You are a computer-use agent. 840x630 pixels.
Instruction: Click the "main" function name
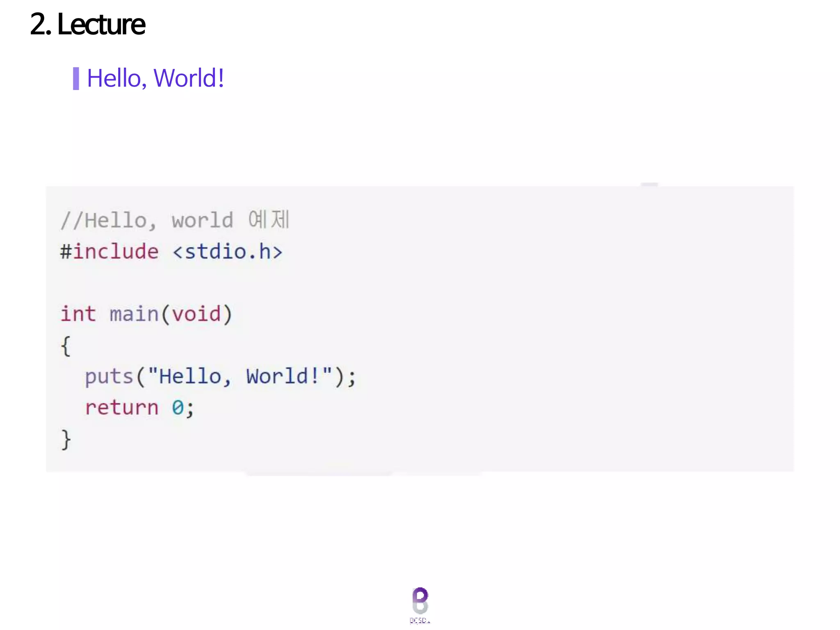pos(134,314)
